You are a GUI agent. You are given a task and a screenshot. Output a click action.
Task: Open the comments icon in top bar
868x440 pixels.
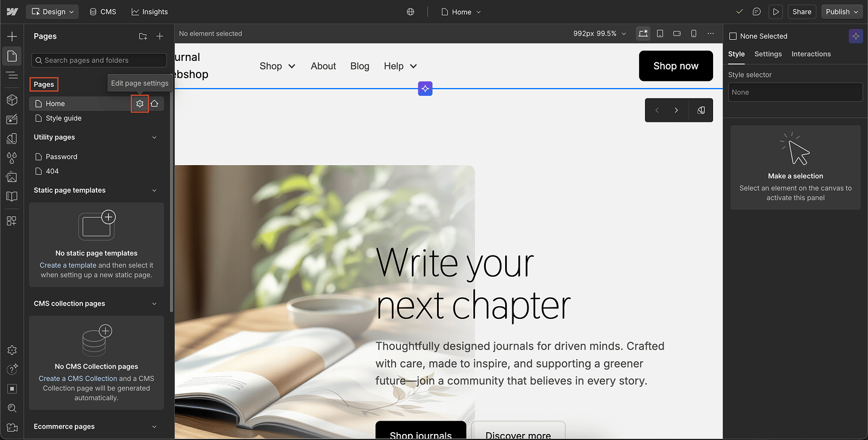tap(756, 11)
